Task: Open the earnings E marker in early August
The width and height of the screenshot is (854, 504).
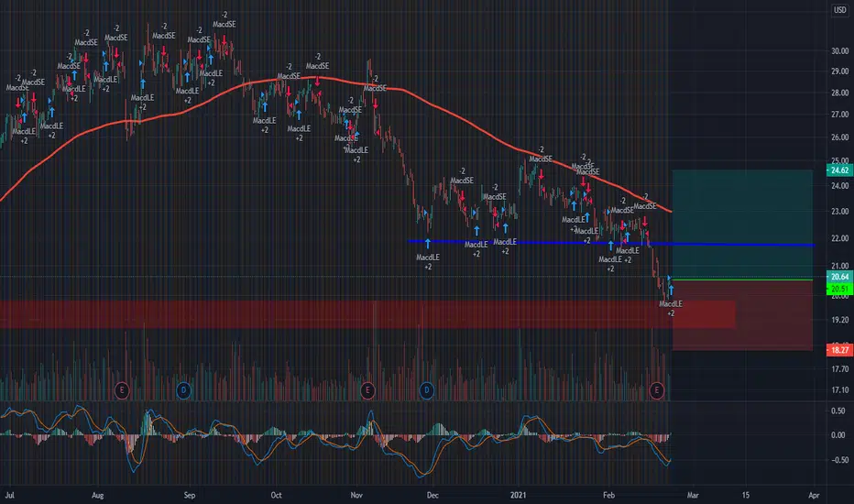Action: [x=122, y=390]
